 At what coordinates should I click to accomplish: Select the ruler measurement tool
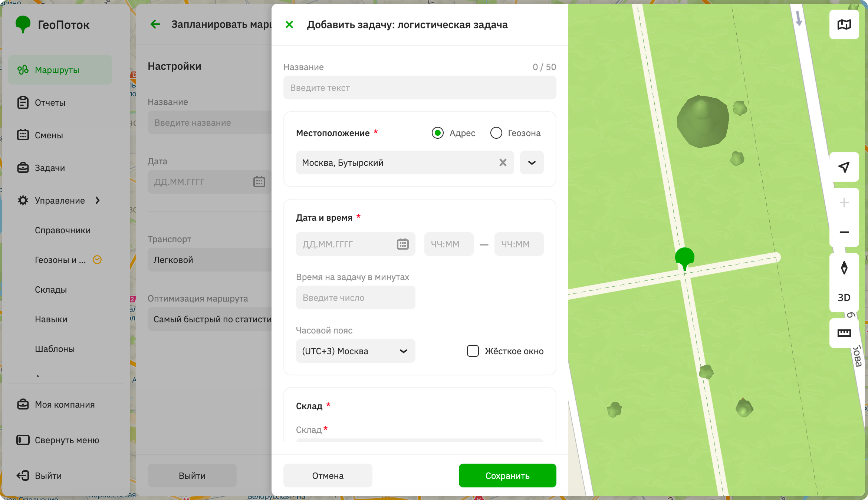tap(844, 333)
